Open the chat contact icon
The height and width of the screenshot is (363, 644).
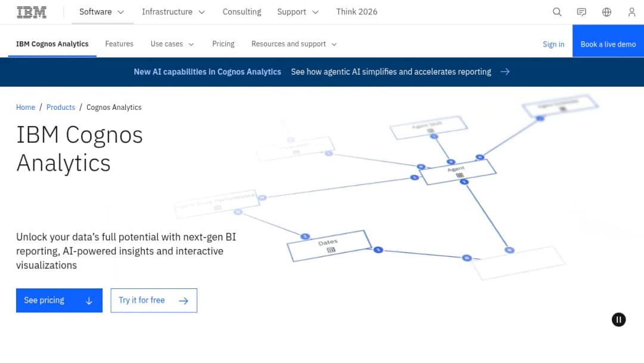tap(581, 12)
